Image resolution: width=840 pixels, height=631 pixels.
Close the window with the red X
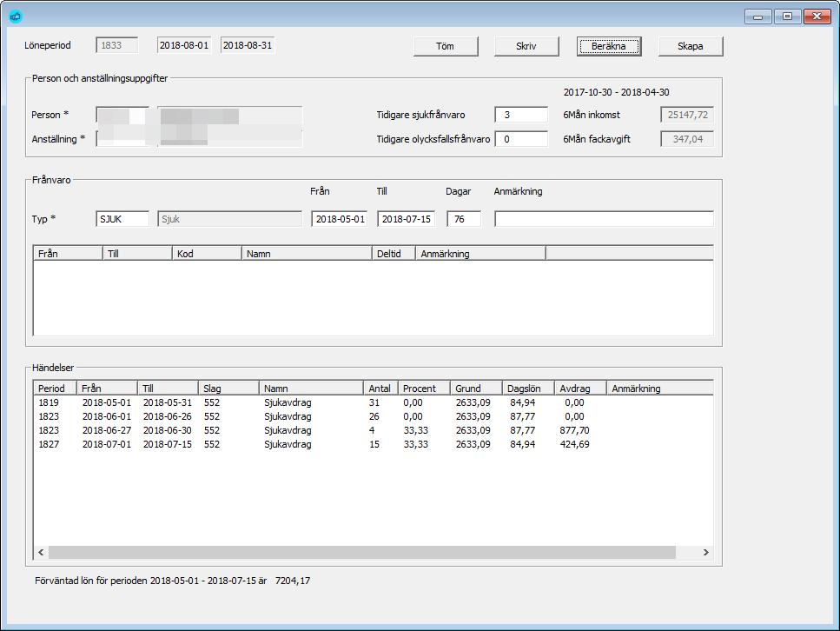[x=817, y=17]
